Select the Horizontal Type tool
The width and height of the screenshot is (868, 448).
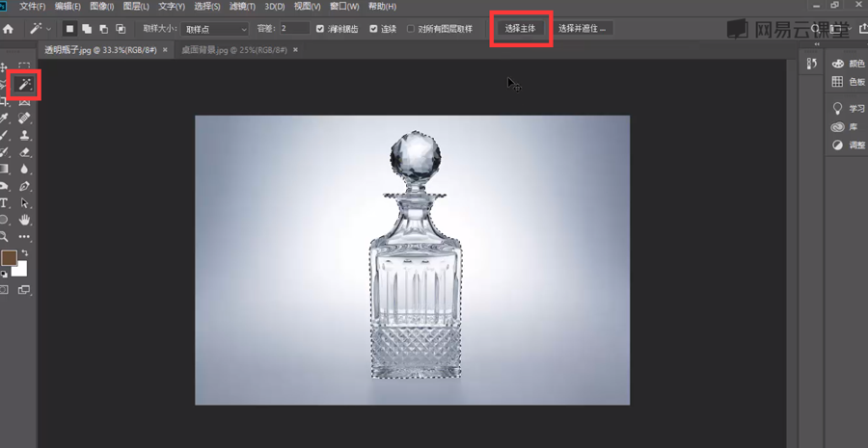tap(4, 203)
